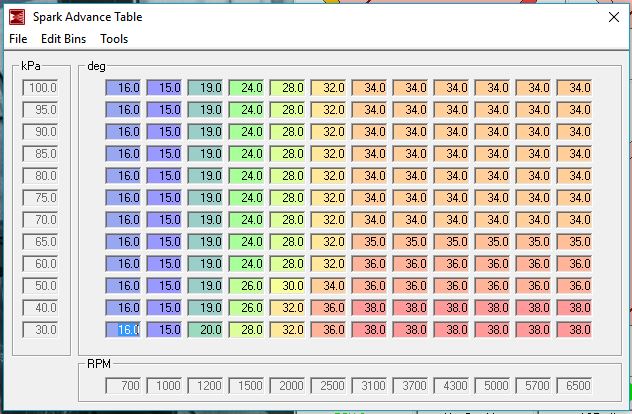Select the 20.0 cell in the 30 kPa row
Image resolution: width=632 pixels, height=414 pixels.
tap(205, 330)
